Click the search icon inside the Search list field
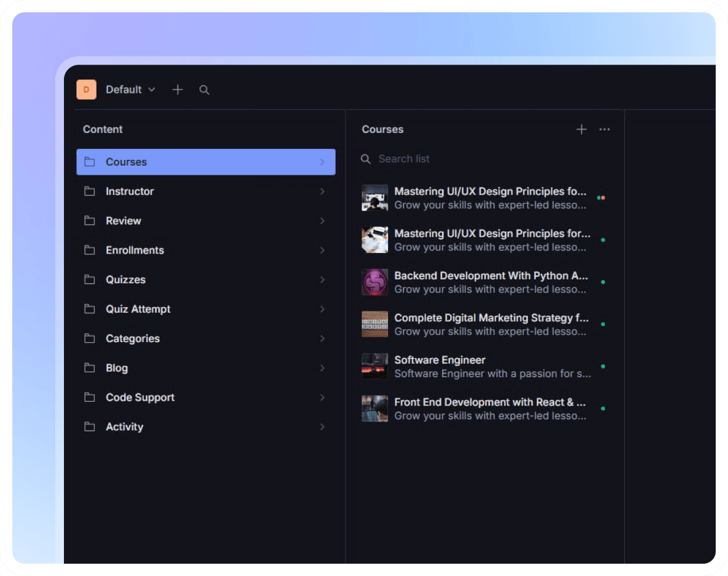Viewport: 728px width, 576px height. point(365,159)
